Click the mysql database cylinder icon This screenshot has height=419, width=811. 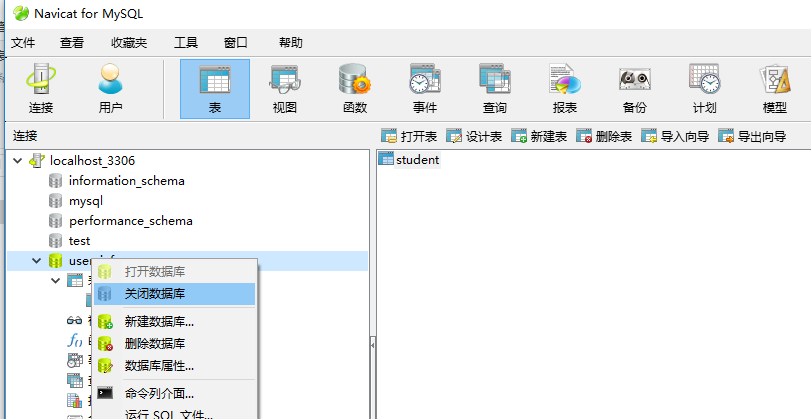pos(55,201)
